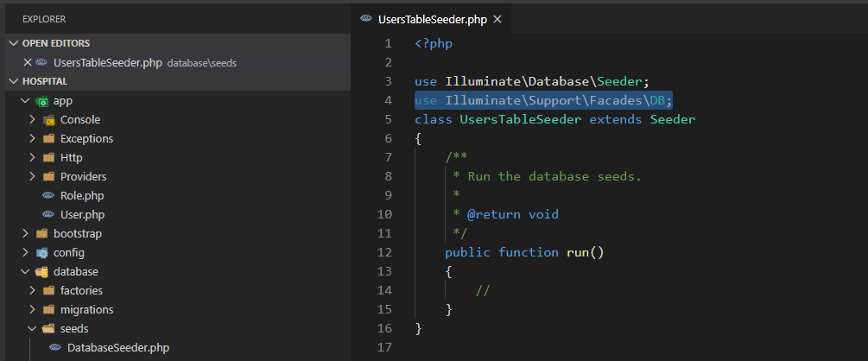This screenshot has width=868, height=361.
Task: Collapse the OPEN EDITORS section
Action: point(14,43)
